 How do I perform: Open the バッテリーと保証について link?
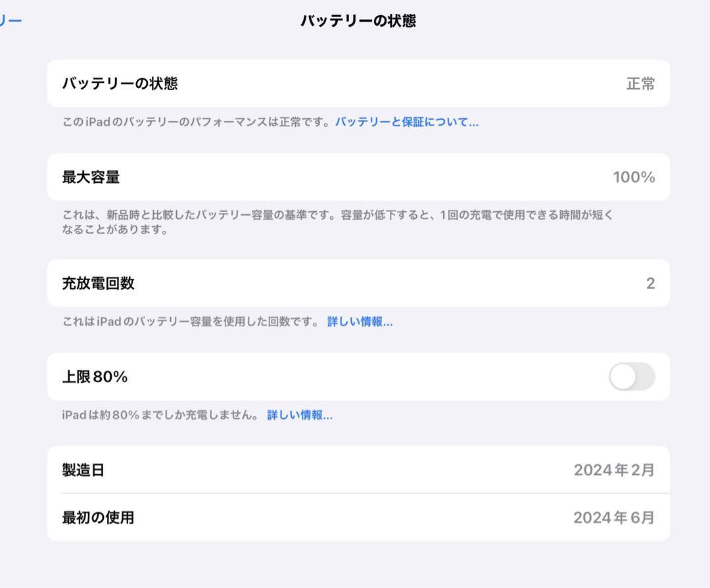(406, 122)
